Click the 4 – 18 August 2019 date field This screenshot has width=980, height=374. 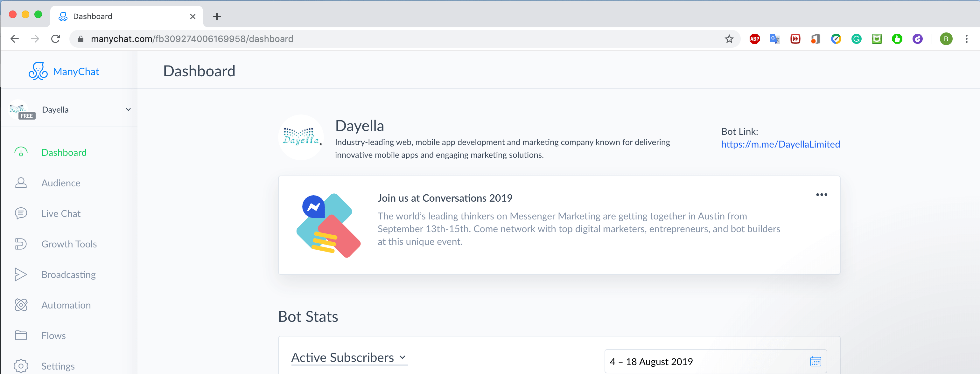(x=715, y=361)
